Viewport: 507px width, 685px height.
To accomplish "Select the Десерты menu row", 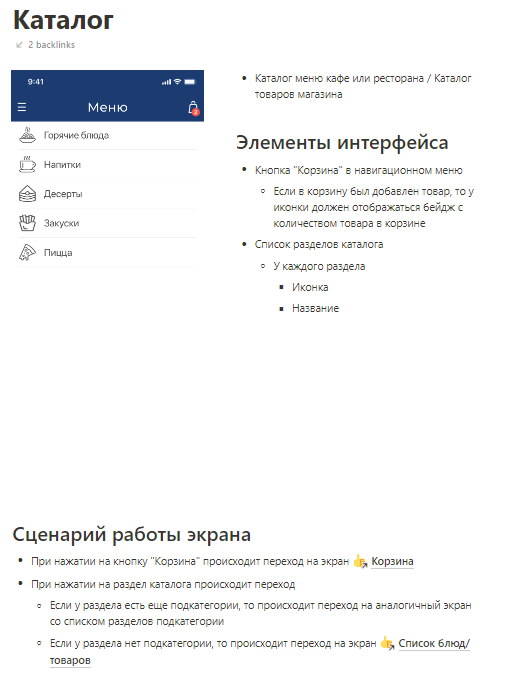I will (x=107, y=194).
